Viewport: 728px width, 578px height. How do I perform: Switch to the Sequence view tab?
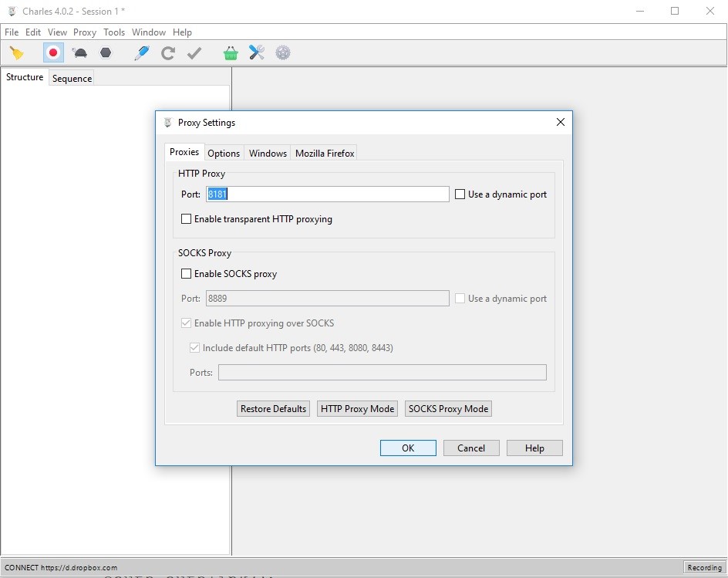click(x=72, y=78)
